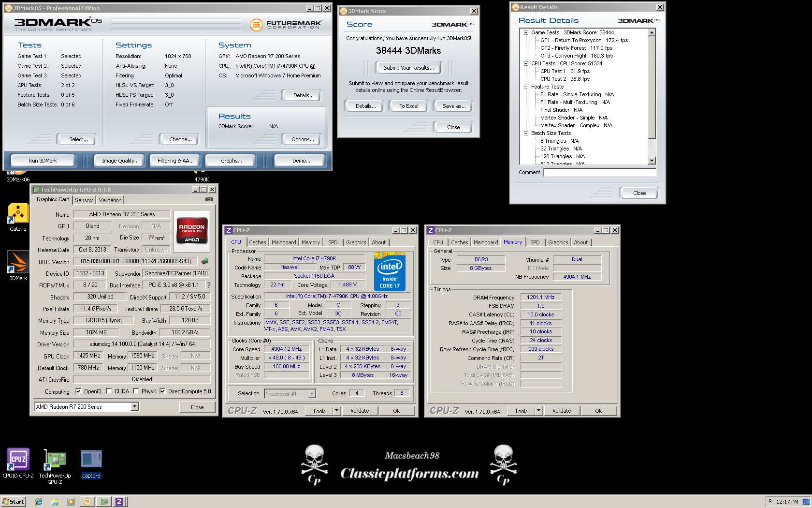Show hidden system tray icons
Image resolution: width=812 pixels, height=508 pixels.
(x=770, y=502)
